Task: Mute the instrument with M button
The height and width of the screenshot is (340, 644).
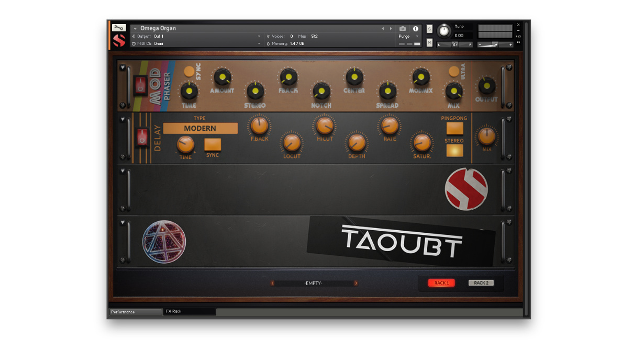Action: tap(429, 43)
